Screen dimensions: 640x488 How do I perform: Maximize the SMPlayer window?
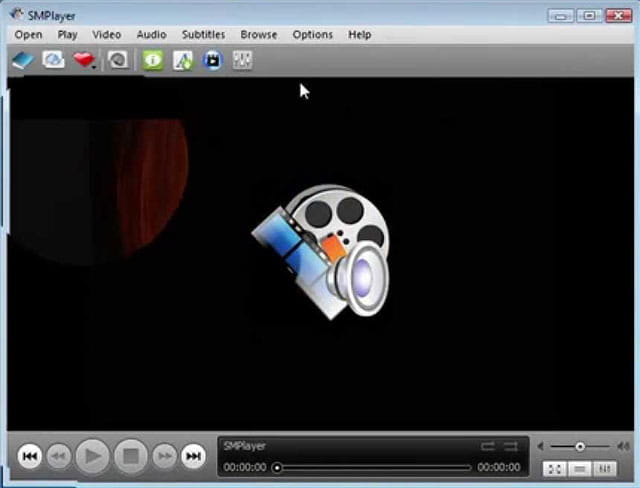(x=589, y=16)
